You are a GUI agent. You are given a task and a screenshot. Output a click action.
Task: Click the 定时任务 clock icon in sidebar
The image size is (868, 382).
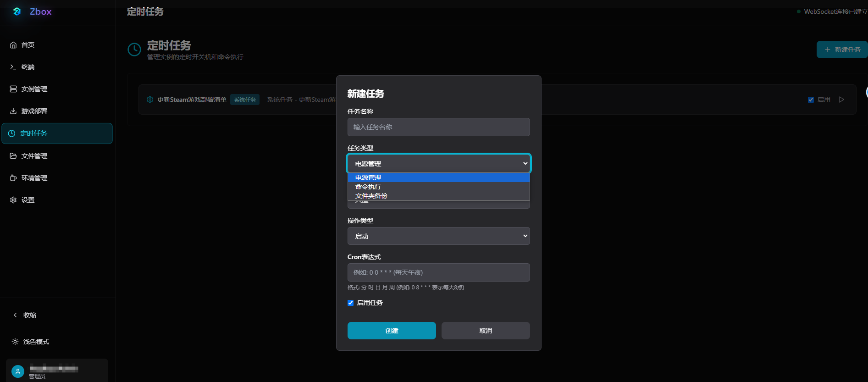[x=12, y=133]
